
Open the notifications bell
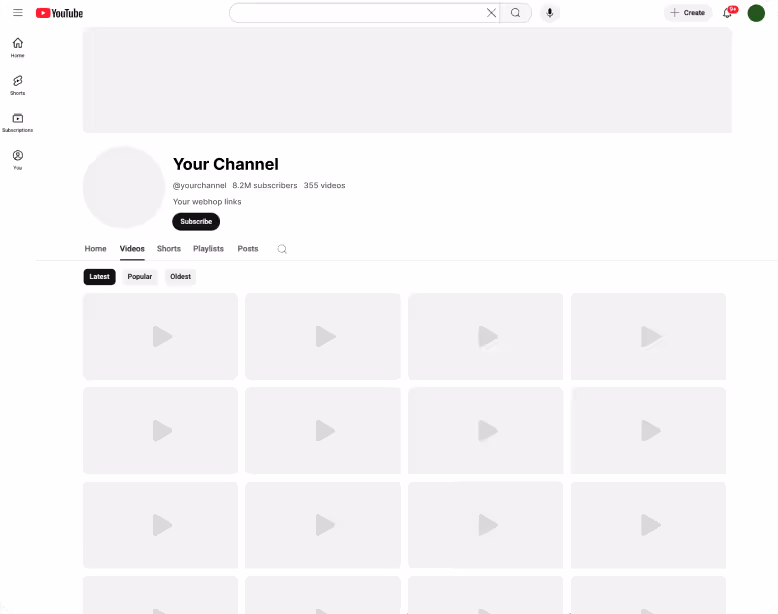[728, 13]
